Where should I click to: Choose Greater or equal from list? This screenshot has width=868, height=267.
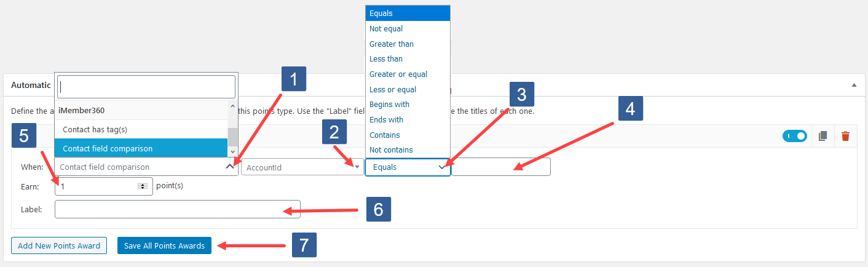[x=398, y=74]
